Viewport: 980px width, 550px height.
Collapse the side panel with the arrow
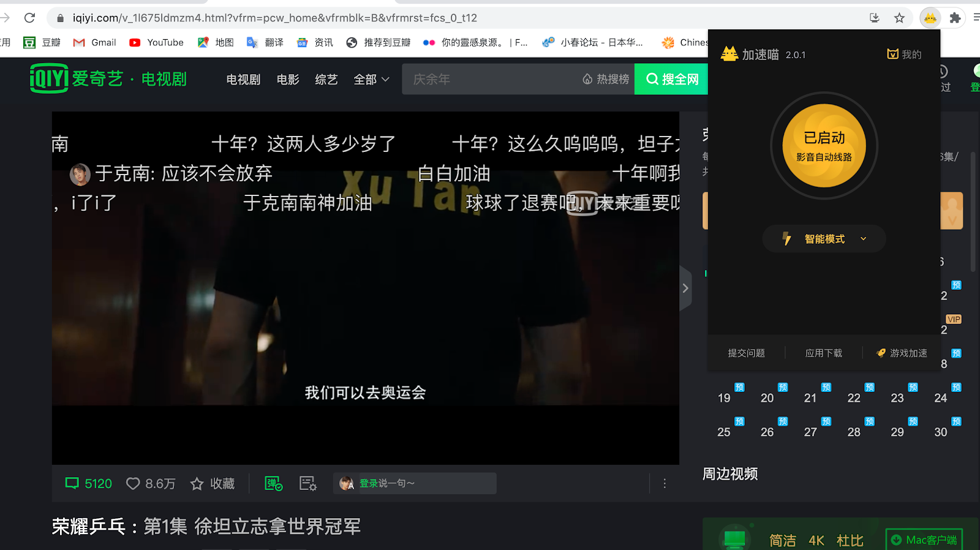point(685,288)
